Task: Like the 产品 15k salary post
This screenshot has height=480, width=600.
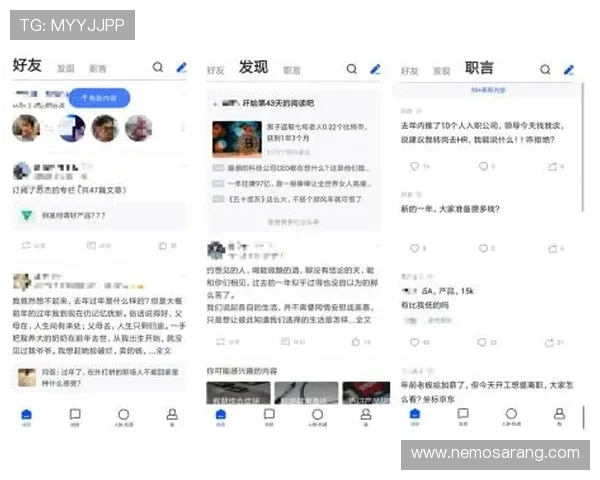Action: [420, 342]
